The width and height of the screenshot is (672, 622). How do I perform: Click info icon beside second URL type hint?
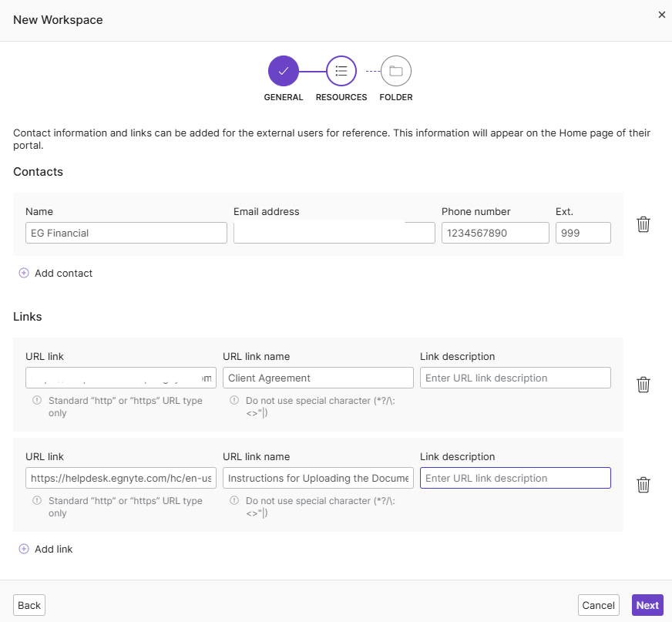[37, 501]
